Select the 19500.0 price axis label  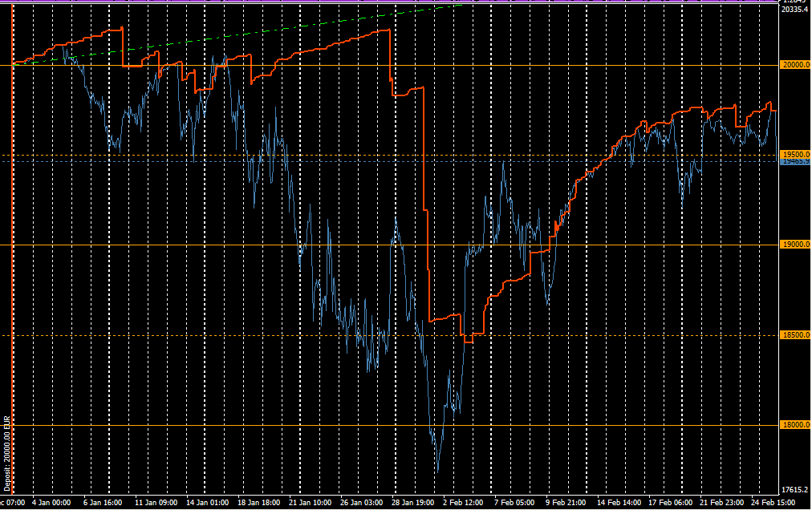pyautogui.click(x=795, y=154)
